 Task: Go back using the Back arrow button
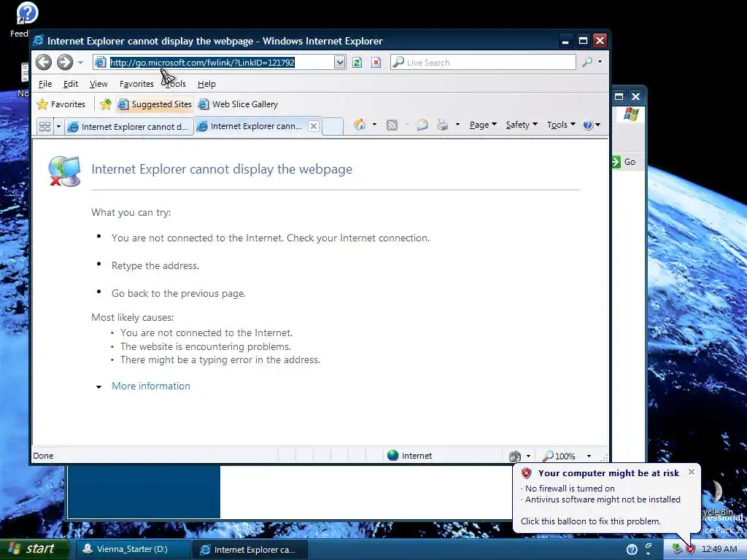[44, 62]
